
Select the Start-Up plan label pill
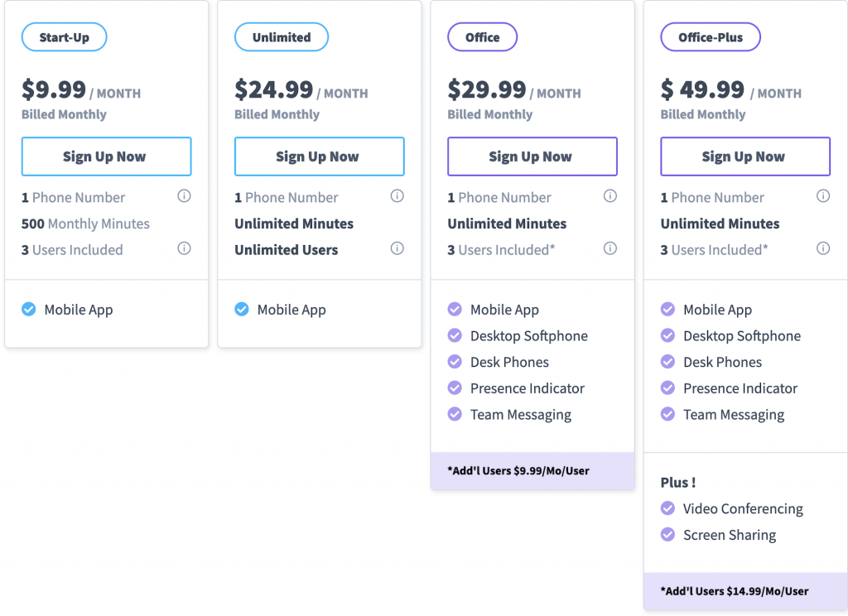(65, 37)
